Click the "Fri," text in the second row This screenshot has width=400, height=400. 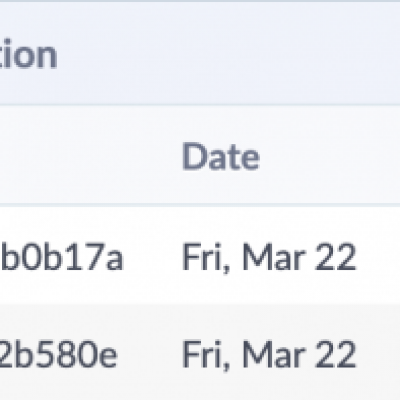point(206,355)
